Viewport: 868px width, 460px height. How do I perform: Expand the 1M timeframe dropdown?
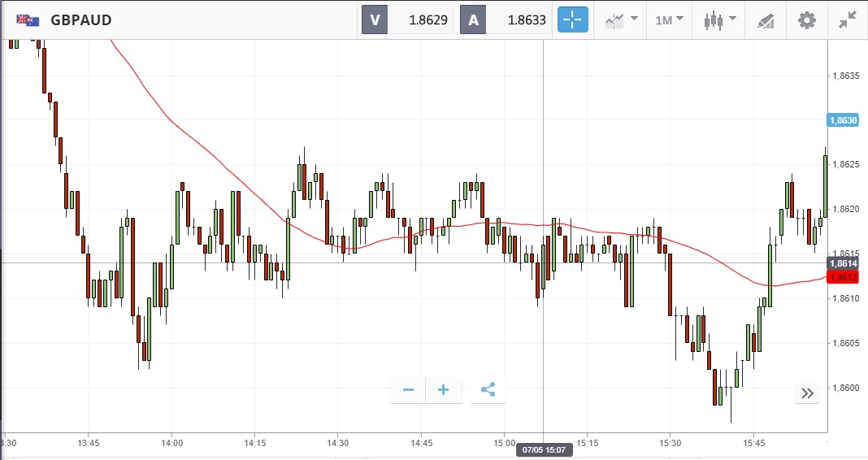pyautogui.click(x=669, y=20)
